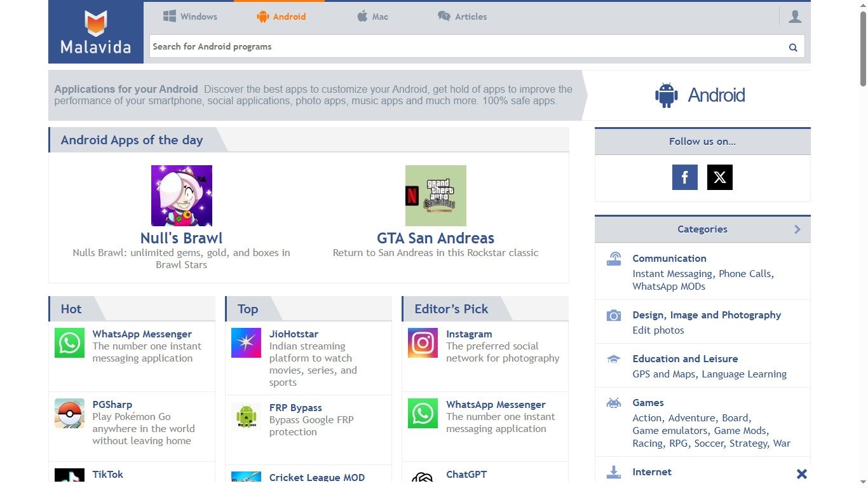Screen dimensions: 868x488
Task: Open the Instant Messaging subcategory
Action: (x=673, y=274)
